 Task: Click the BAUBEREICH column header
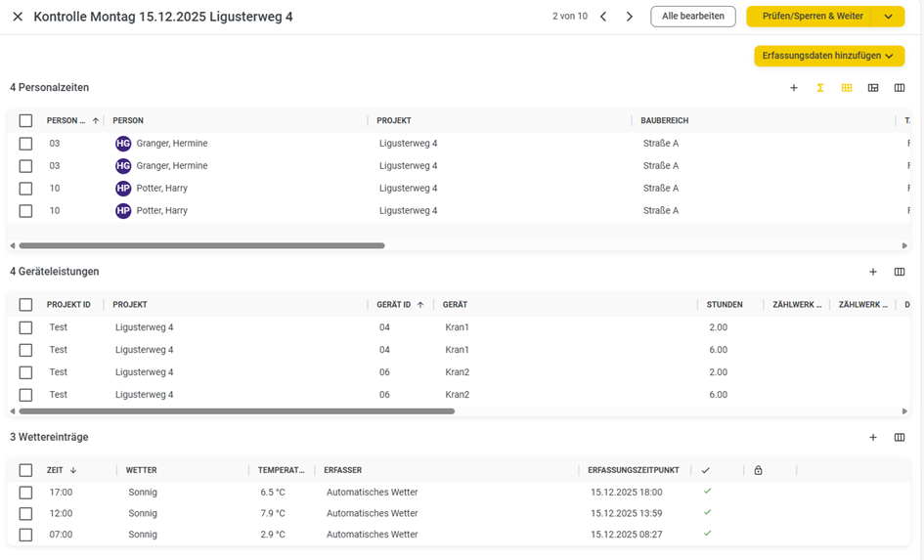tap(665, 121)
